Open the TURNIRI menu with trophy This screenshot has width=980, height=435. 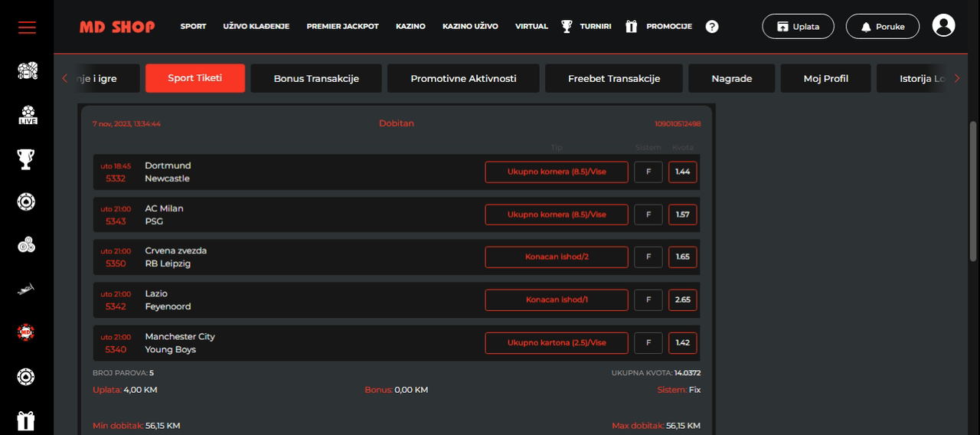(x=586, y=27)
